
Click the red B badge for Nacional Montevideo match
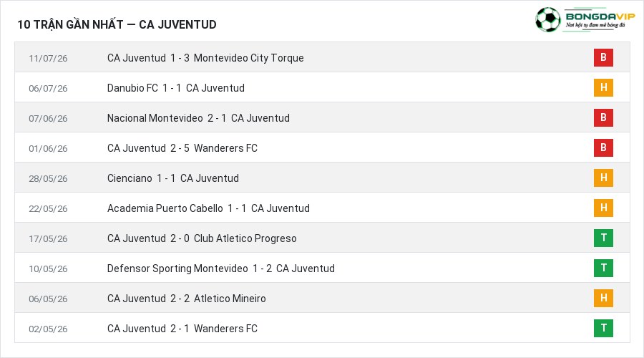coord(603,117)
